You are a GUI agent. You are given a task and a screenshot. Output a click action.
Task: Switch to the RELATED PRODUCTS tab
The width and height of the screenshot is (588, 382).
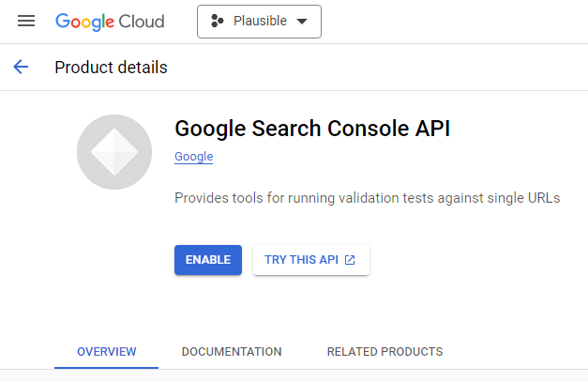coord(384,352)
